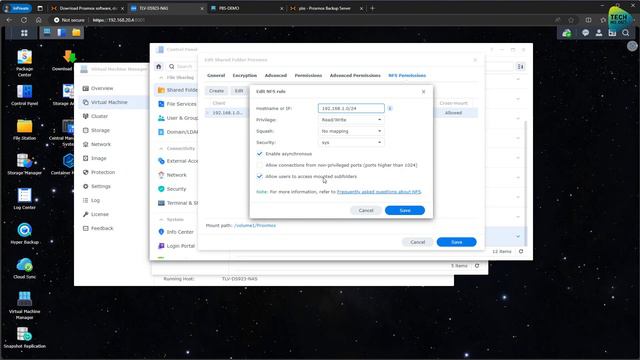Click sort icon in Control Panel toolbar
The image size is (640, 360).
click(520, 67)
